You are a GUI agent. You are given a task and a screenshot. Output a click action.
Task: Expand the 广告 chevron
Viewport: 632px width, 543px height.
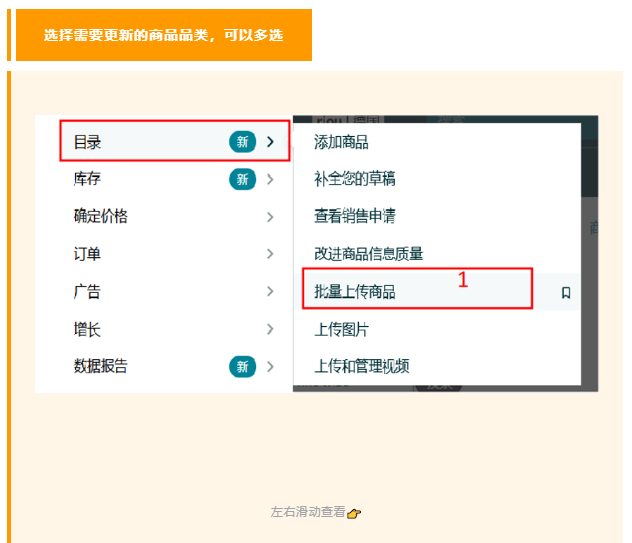[x=270, y=292]
